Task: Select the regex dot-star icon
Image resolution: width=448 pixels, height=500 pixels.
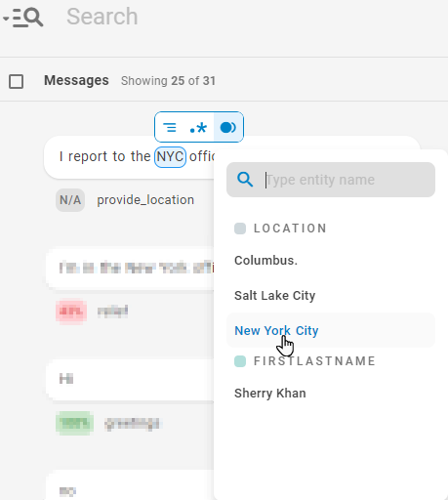Action: tap(198, 127)
